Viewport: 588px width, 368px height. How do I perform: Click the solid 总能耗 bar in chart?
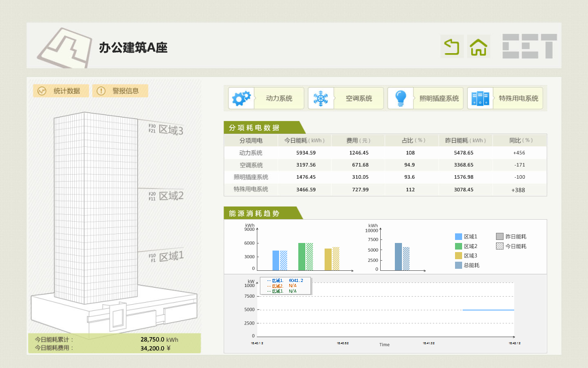coord(398,257)
